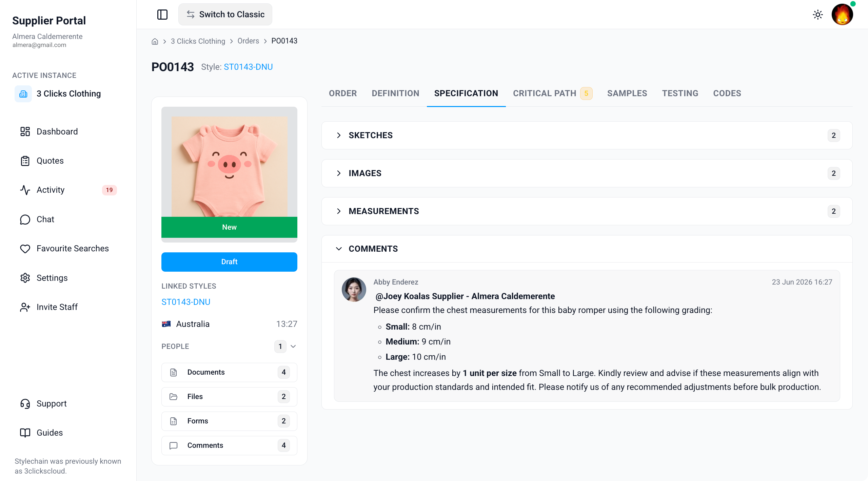Expand the IMAGES section chevron
The image size is (868, 481).
pyautogui.click(x=339, y=173)
